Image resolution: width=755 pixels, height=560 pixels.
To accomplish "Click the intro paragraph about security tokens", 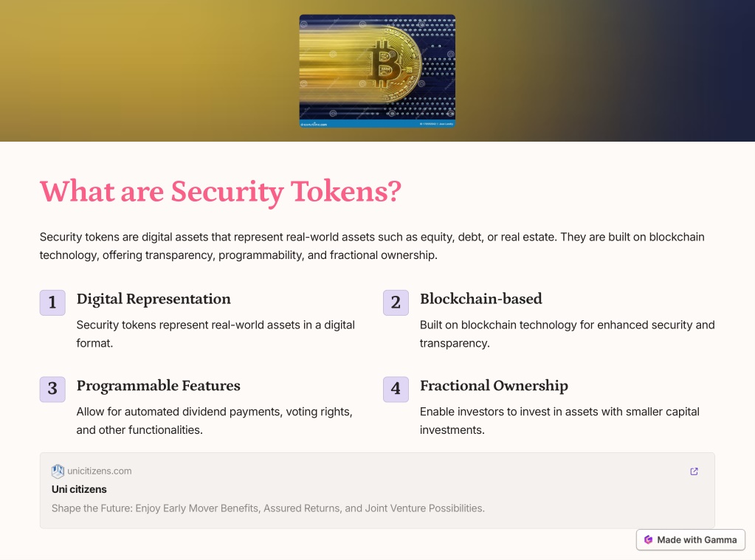I will point(372,246).
